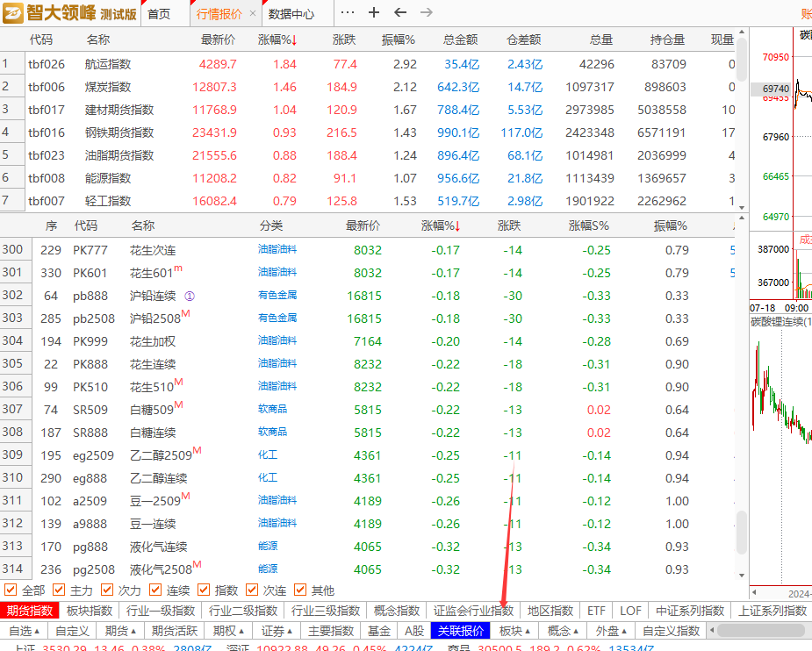The width and height of the screenshot is (812, 651).
Task: Click bottom tab bar horizontal scrollbar
Action: 760,630
